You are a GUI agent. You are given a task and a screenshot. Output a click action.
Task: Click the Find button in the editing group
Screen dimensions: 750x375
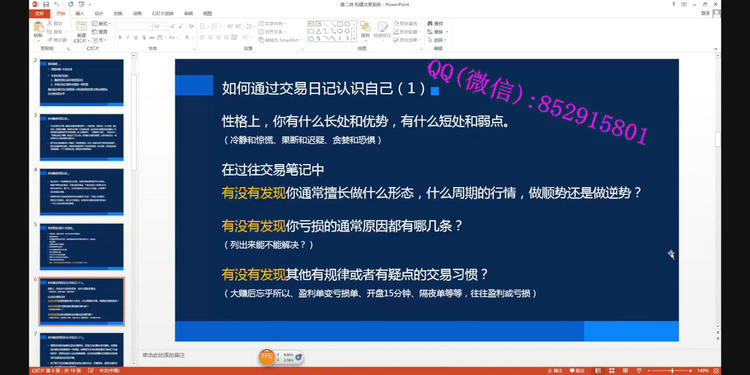[436, 23]
